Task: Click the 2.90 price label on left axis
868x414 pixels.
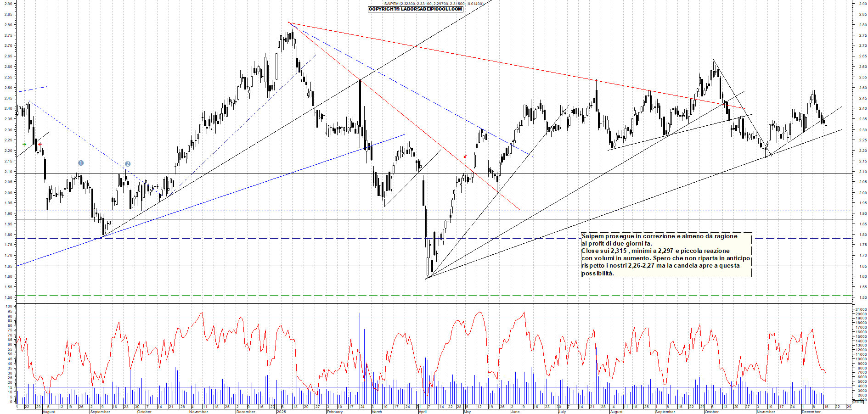Action: [8, 4]
